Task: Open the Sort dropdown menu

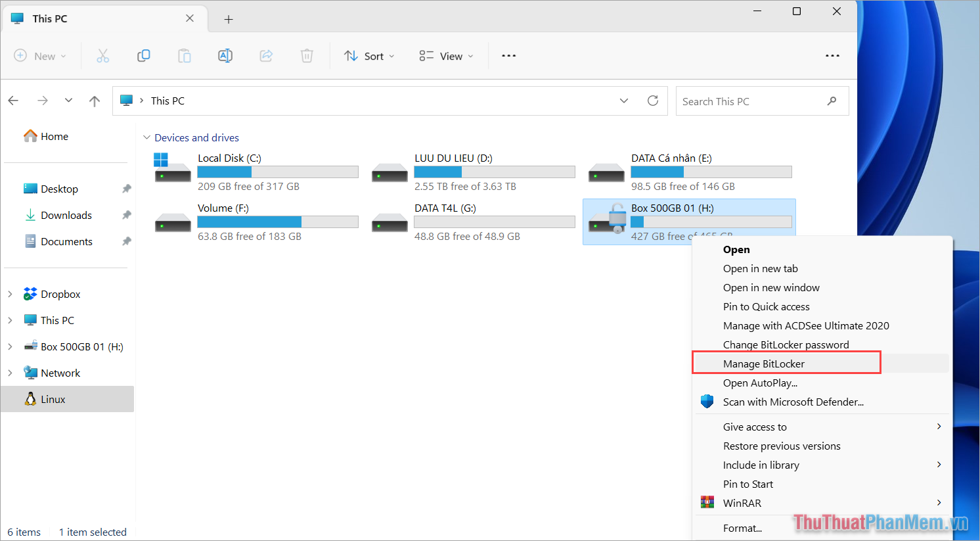Action: [x=368, y=56]
